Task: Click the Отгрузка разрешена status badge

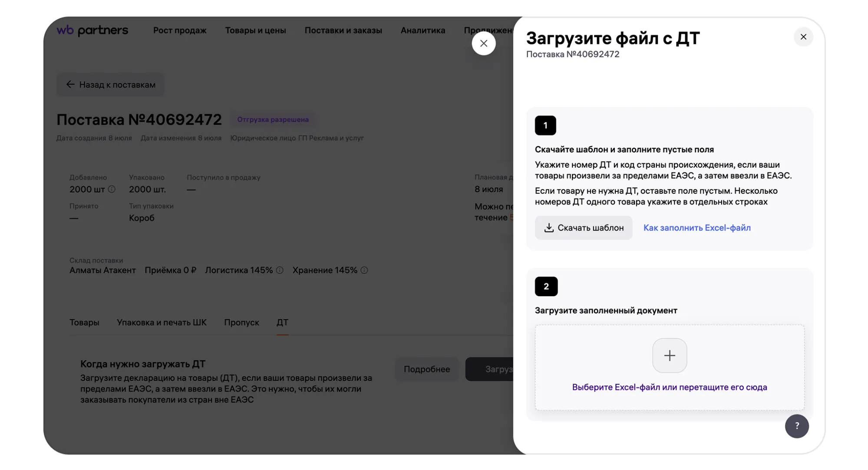Action: pos(273,119)
